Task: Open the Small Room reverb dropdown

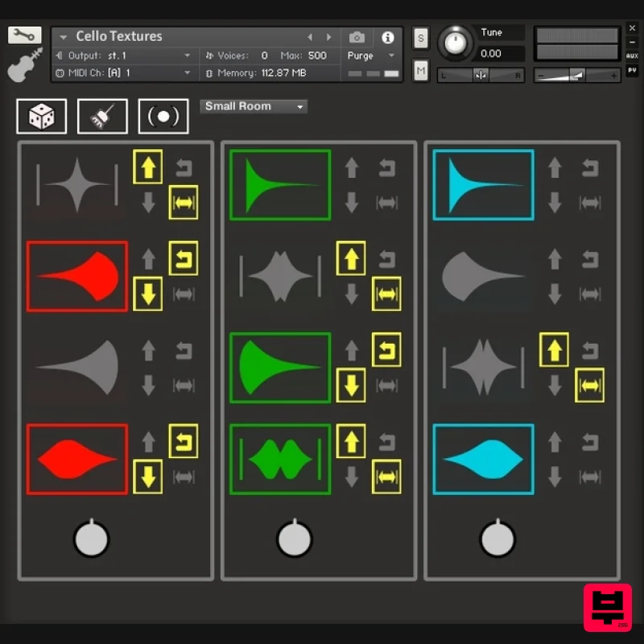Action: (x=254, y=106)
